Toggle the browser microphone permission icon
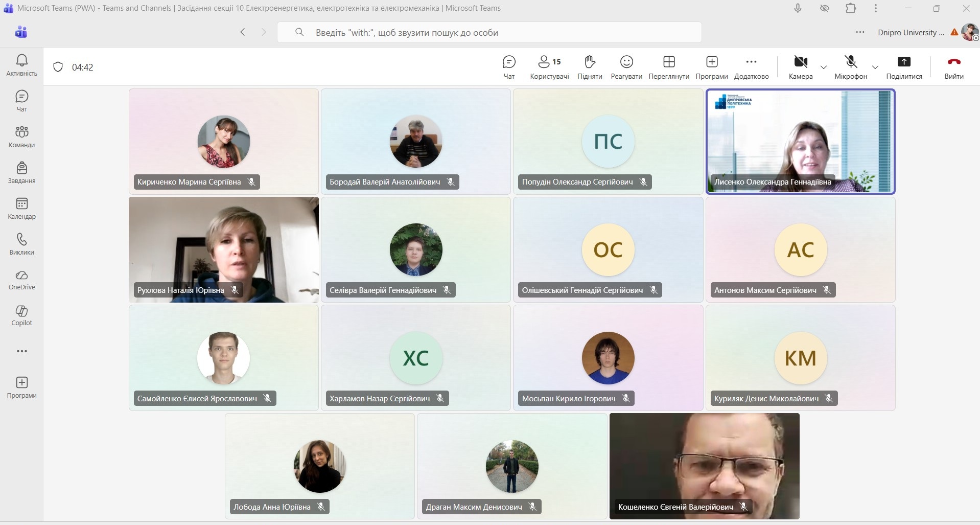The width and height of the screenshot is (980, 525). point(798,8)
